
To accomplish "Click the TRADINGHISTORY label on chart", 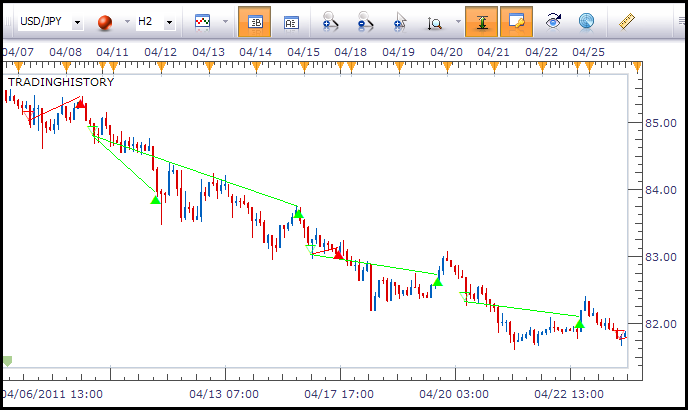I will tap(61, 82).
